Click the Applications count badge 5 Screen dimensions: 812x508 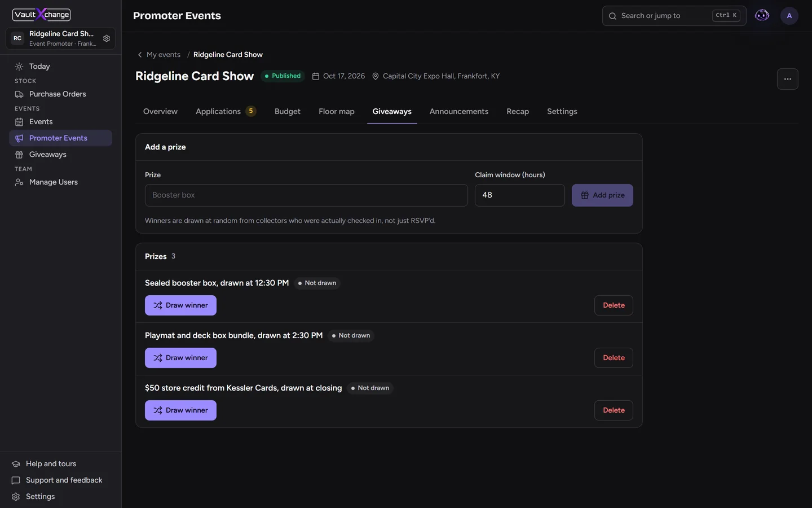click(x=251, y=111)
